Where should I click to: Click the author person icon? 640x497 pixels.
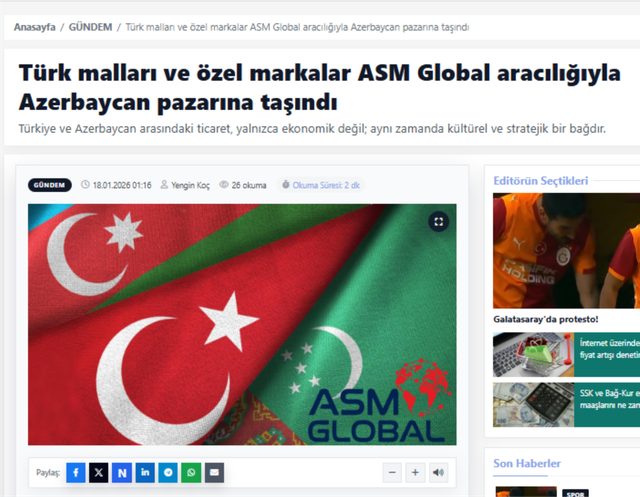click(164, 184)
